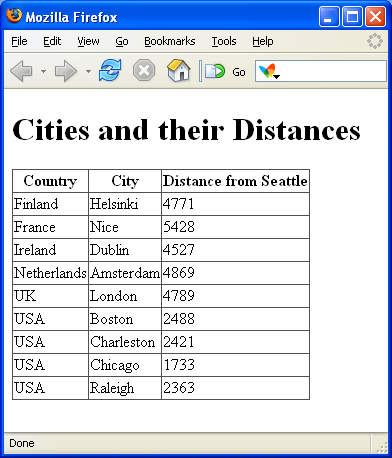Expand the Back button history dropdown
The height and width of the screenshot is (458, 392).
click(43, 71)
